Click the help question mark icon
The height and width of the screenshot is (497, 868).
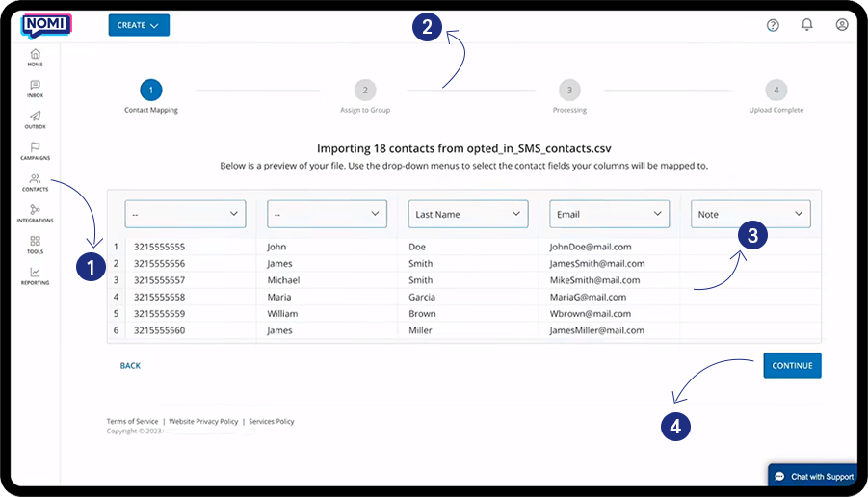[x=773, y=25]
